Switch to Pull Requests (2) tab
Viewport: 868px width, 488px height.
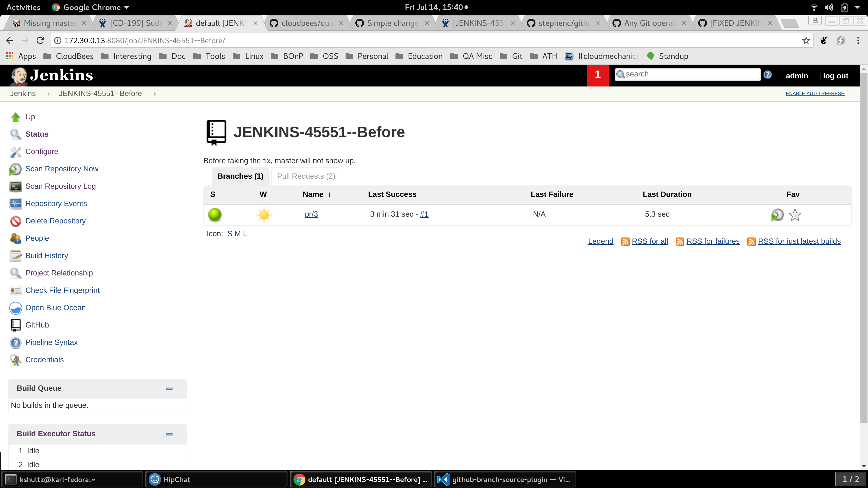point(306,176)
